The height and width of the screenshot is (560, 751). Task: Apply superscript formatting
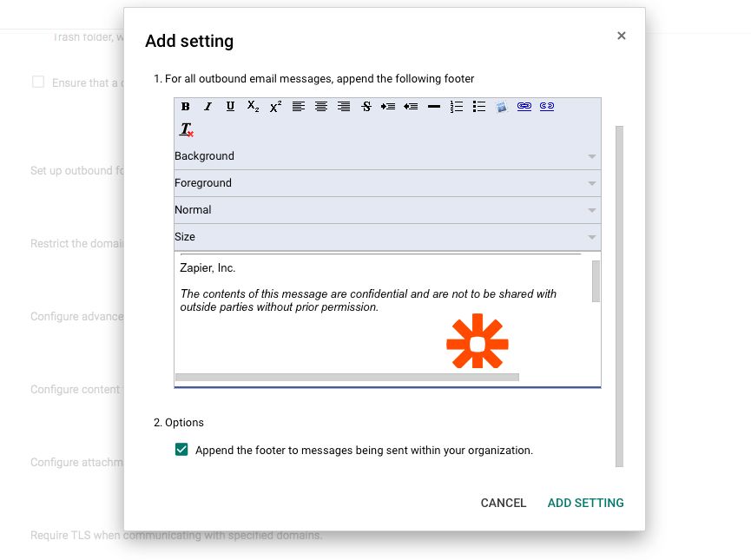[275, 107]
